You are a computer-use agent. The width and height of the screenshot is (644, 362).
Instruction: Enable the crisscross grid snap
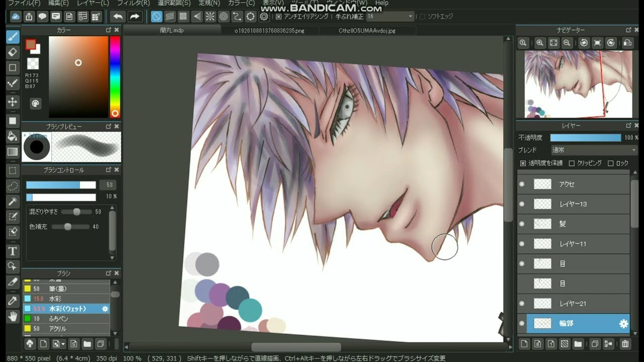(x=184, y=17)
